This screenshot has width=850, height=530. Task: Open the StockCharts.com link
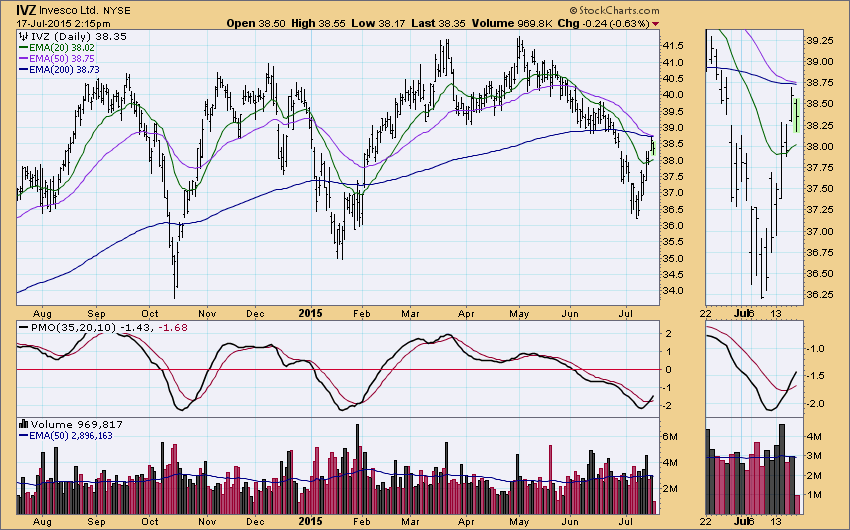pos(619,10)
